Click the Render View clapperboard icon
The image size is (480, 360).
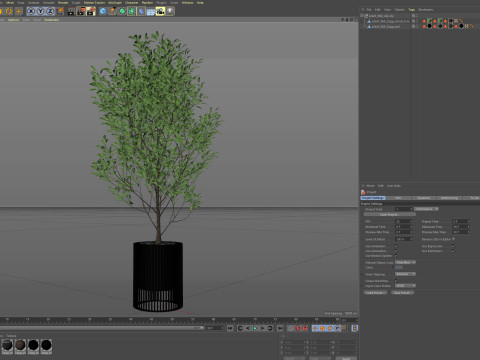pyautogui.click(x=71, y=11)
